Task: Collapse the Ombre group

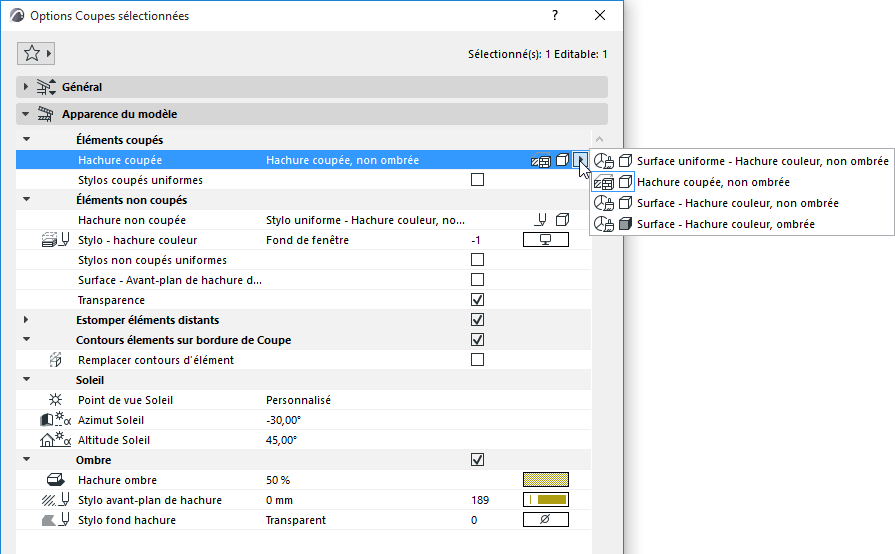Action: pos(26,459)
